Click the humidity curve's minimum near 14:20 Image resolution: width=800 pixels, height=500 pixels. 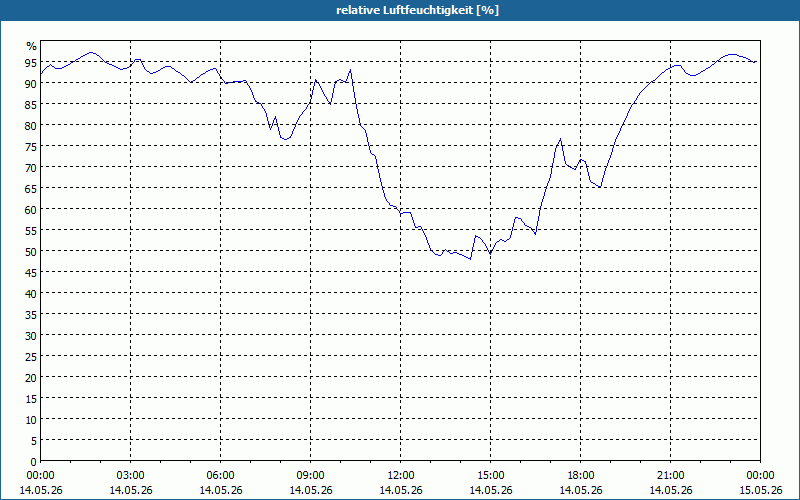470,259
